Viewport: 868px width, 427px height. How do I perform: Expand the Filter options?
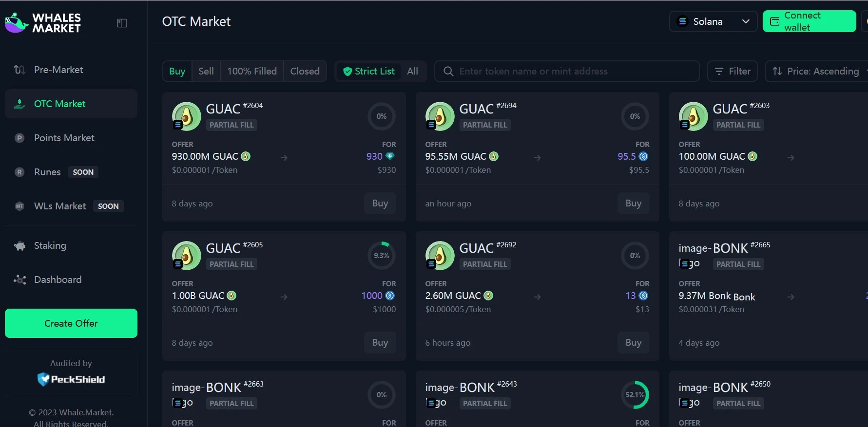732,72
